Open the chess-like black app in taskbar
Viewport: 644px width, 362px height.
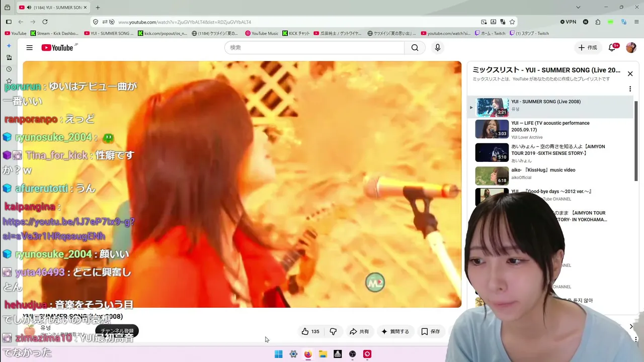[338, 354]
